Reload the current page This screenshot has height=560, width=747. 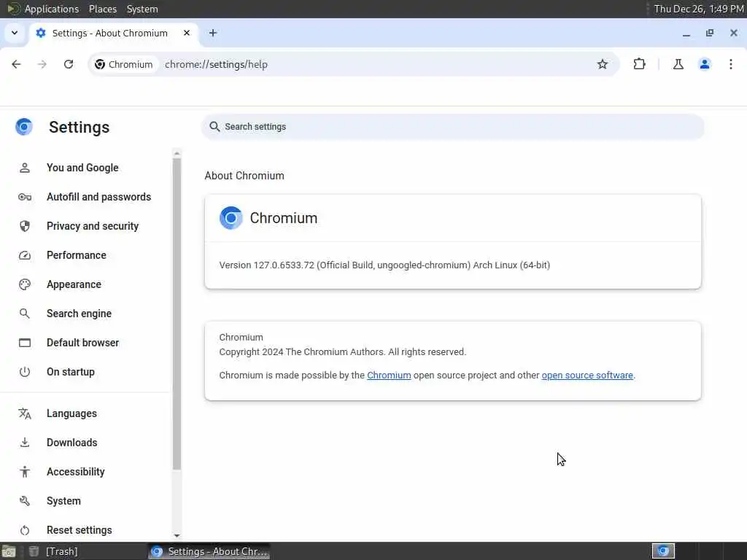coord(69,64)
